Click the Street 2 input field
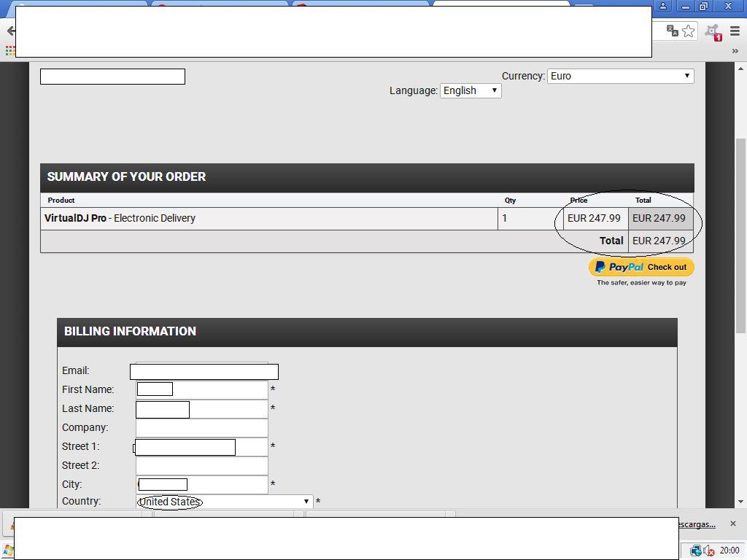Image resolution: width=747 pixels, height=560 pixels. (201, 466)
